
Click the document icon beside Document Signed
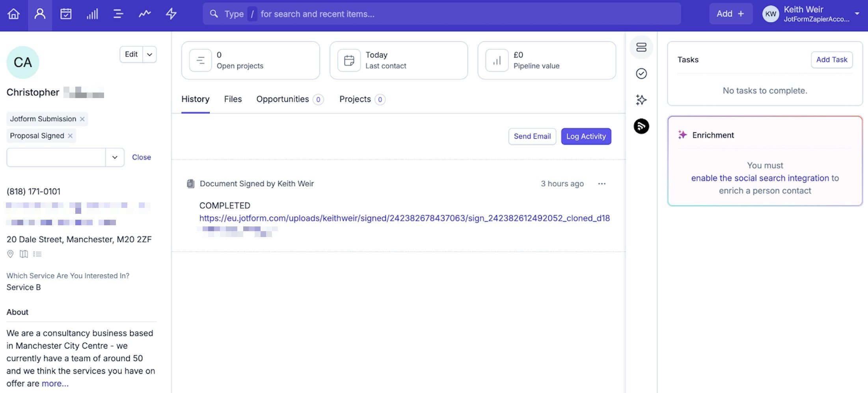point(190,184)
